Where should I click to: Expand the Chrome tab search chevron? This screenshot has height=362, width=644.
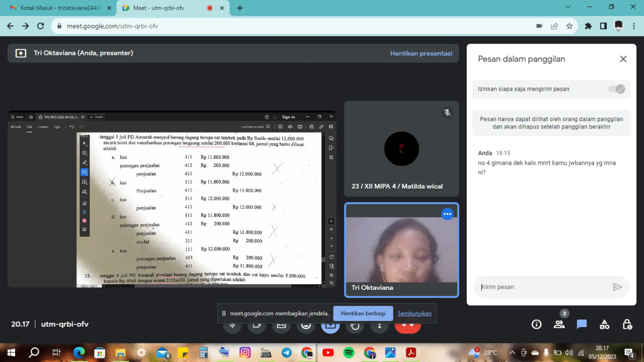[x=568, y=7]
